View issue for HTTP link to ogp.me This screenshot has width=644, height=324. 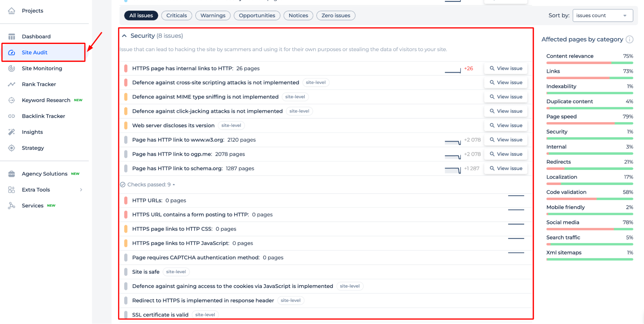[x=506, y=154]
